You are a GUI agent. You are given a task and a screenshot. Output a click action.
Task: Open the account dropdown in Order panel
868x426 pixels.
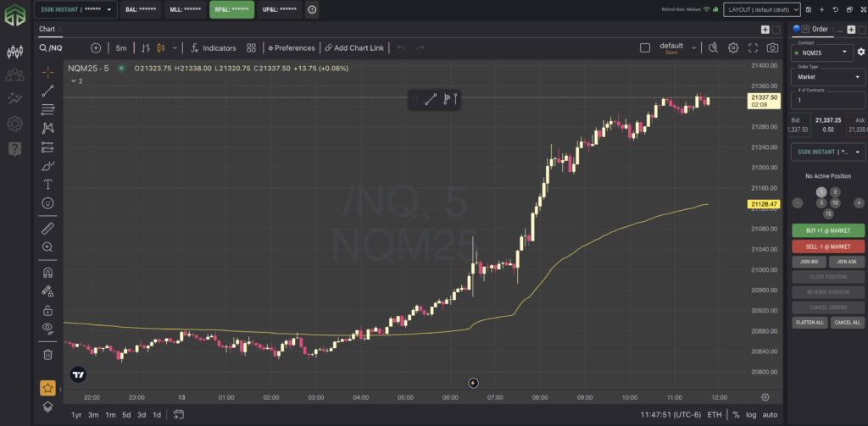pyautogui.click(x=828, y=152)
